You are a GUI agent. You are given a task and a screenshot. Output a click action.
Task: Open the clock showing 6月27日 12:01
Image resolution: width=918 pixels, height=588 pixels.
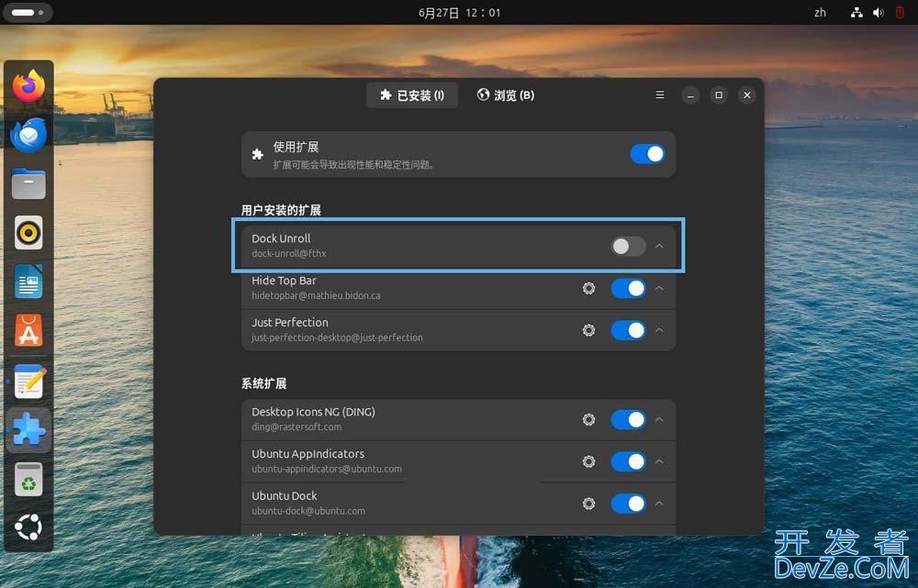(459, 12)
